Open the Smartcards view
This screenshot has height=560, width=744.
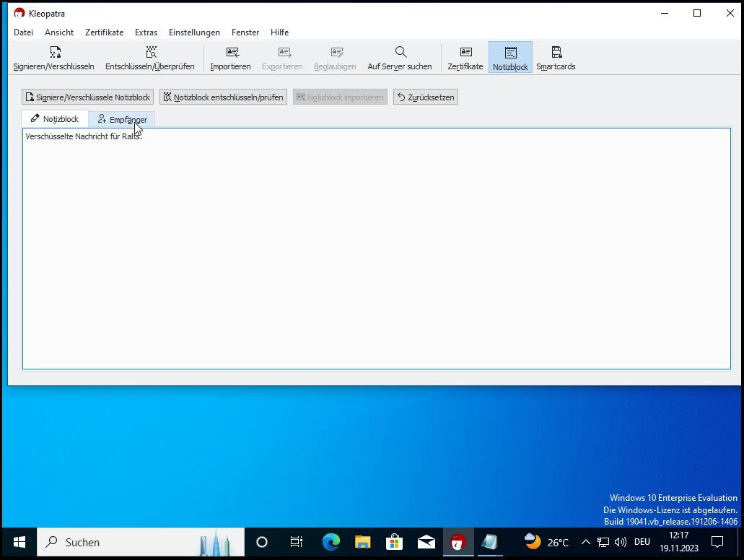click(x=556, y=58)
